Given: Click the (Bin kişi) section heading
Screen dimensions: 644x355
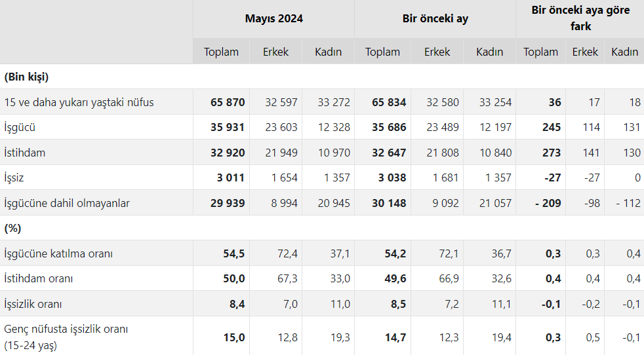Looking at the screenshot, I should 27,77.
